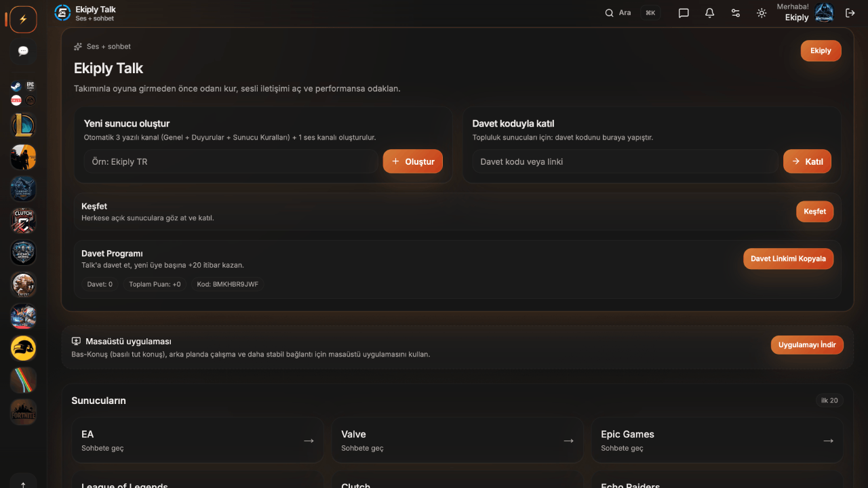Screen dimensions: 868x488
Task: Toggle the light/dark theme sun icon
Action: pyautogui.click(x=762, y=13)
